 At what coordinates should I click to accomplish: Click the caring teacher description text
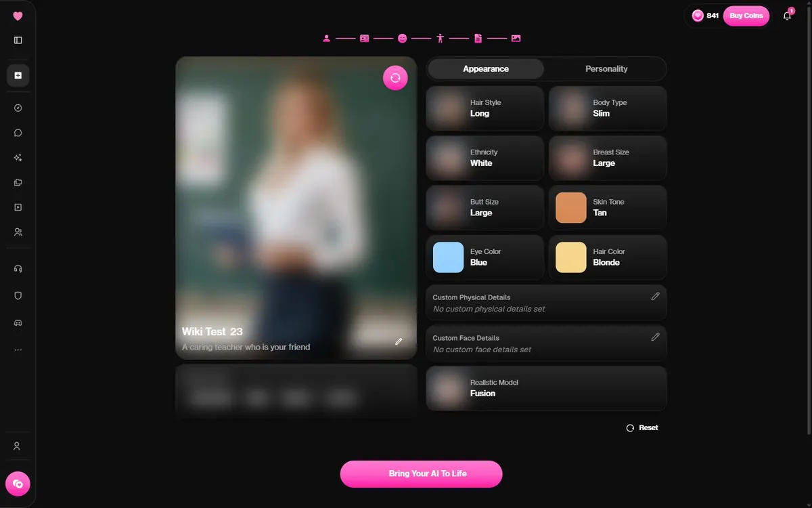click(x=246, y=347)
